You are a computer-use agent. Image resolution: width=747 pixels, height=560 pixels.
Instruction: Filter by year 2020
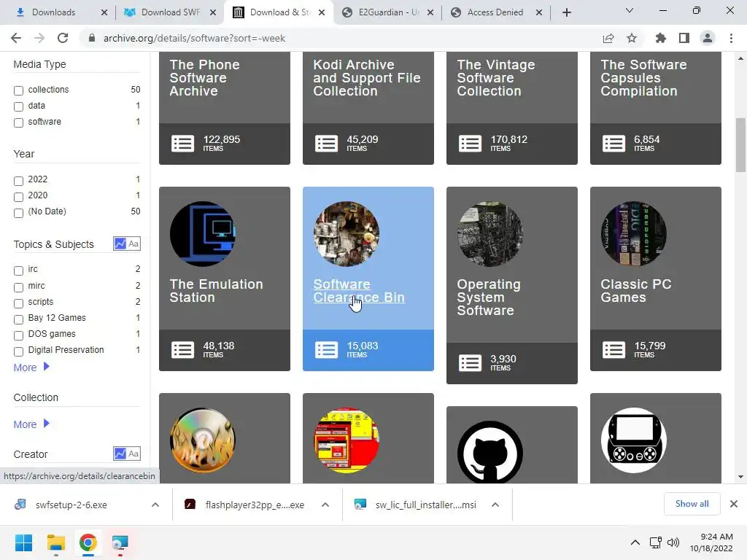click(18, 197)
